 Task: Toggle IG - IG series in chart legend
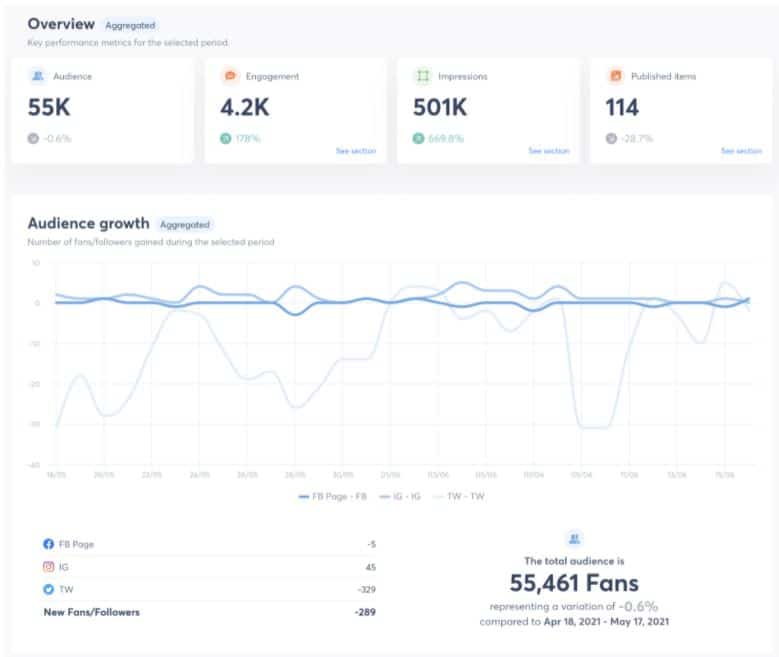400,496
